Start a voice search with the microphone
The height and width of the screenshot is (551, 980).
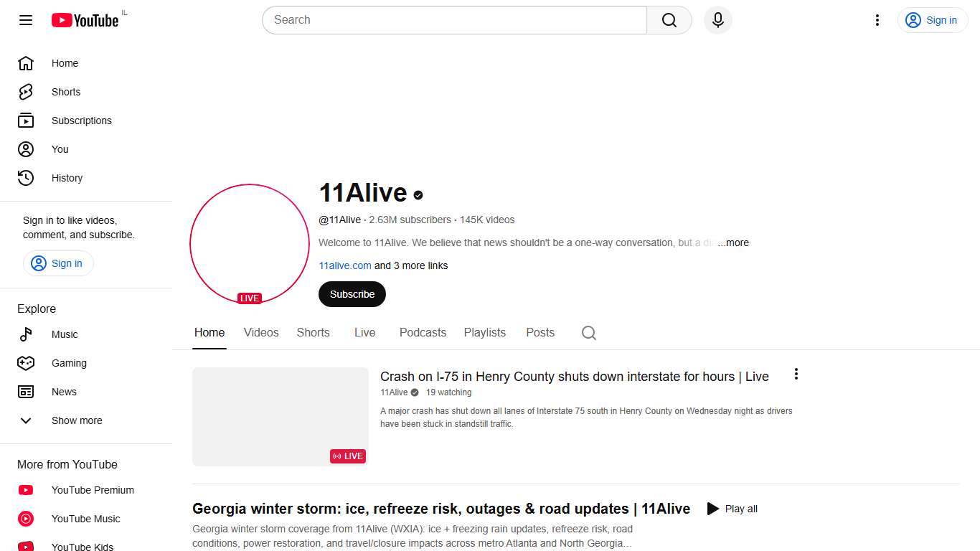tap(717, 20)
